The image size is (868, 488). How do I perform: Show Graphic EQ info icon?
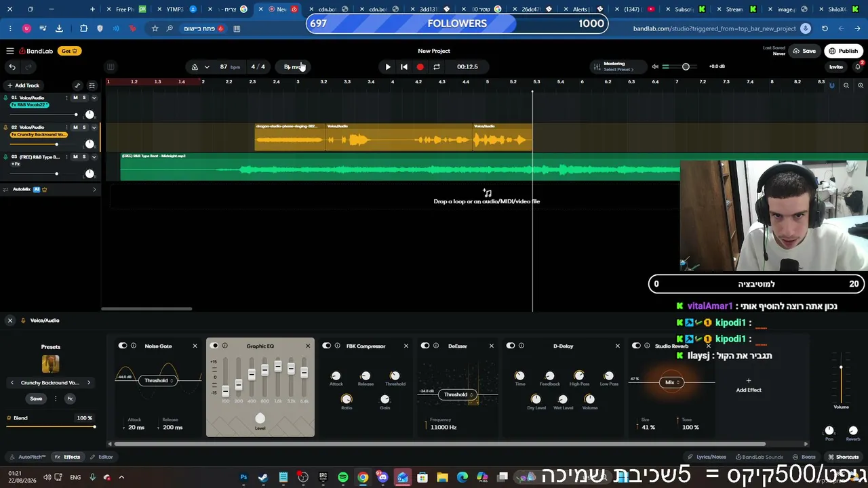(225, 346)
